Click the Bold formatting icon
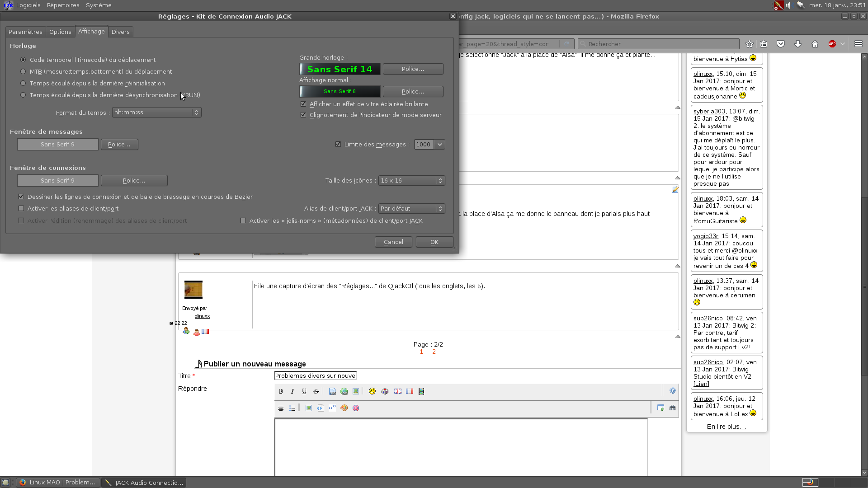The image size is (868, 488). (x=281, y=391)
